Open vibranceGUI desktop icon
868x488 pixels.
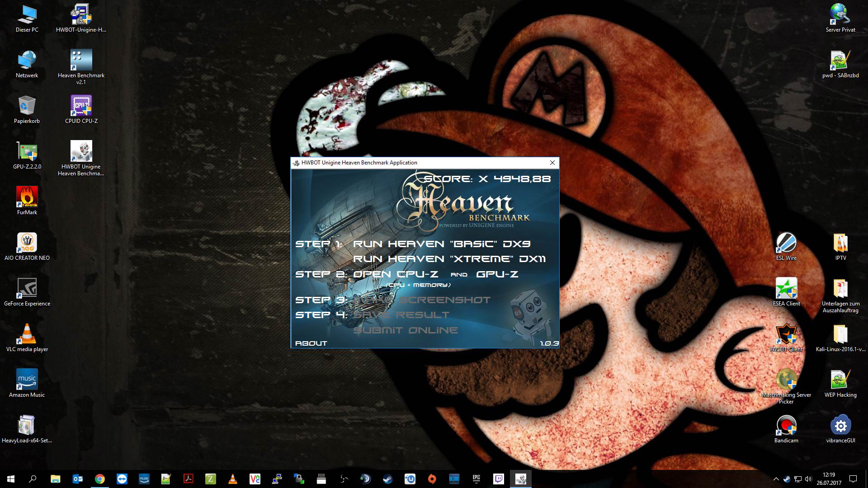(x=840, y=429)
